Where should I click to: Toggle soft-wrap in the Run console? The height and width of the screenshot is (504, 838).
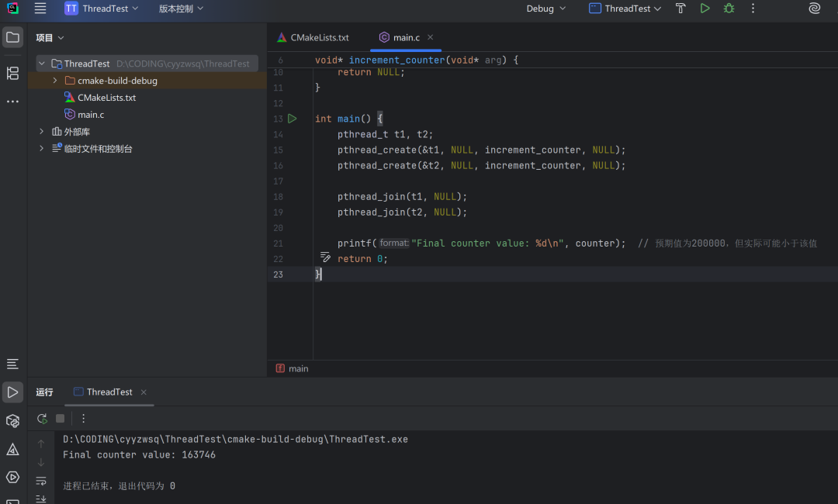[x=42, y=481]
